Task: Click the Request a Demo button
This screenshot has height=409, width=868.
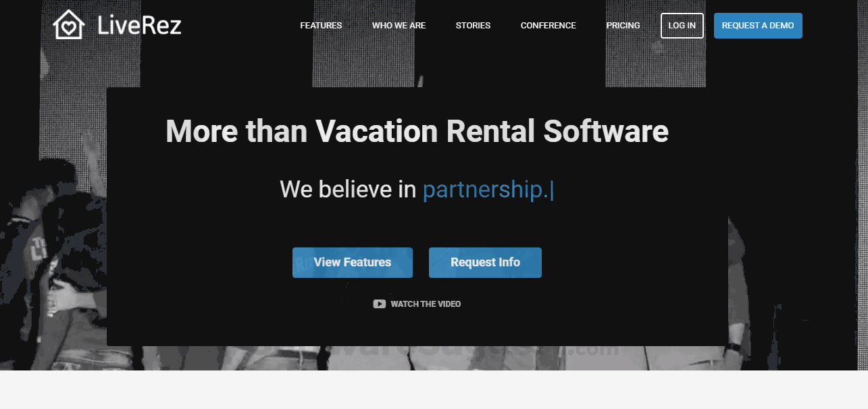Action: point(758,26)
